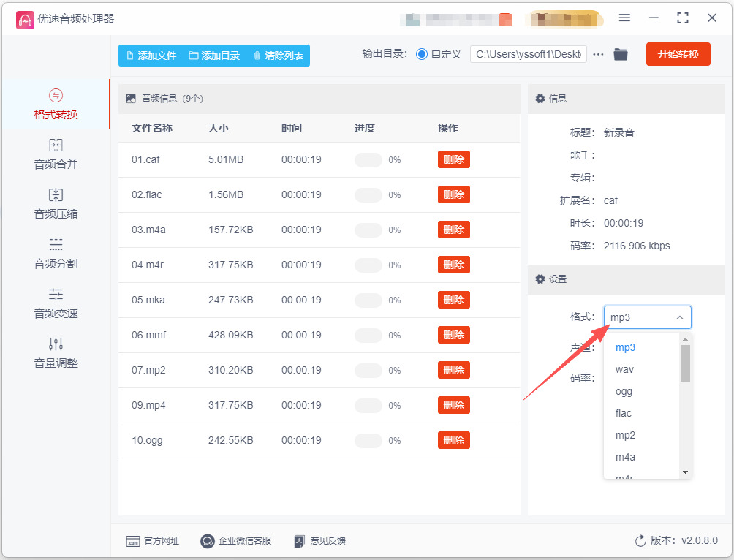Open the 音频变速 speed change tool
The height and width of the screenshot is (560, 734).
click(56, 303)
